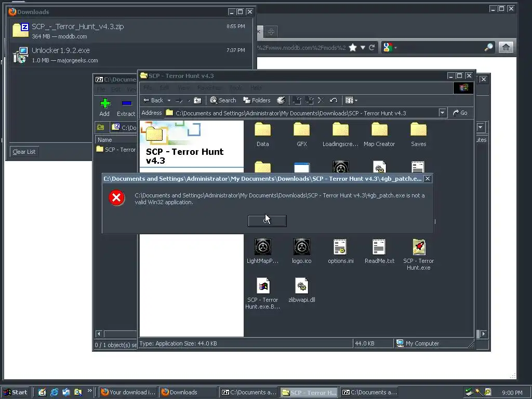Viewport: 532px width, 399px height.
Task: Open the Views icon in Explorer toolbar
Action: 349,100
